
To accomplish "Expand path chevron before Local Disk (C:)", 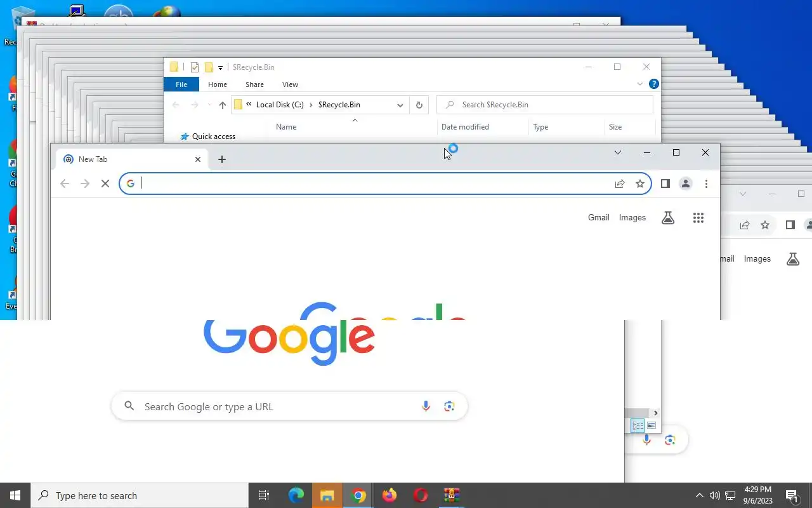I will (x=249, y=105).
